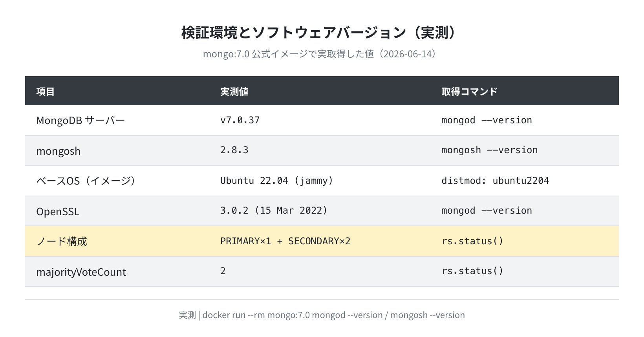Click the majorityVoteCount row label
The image size is (644, 337).
81,272
